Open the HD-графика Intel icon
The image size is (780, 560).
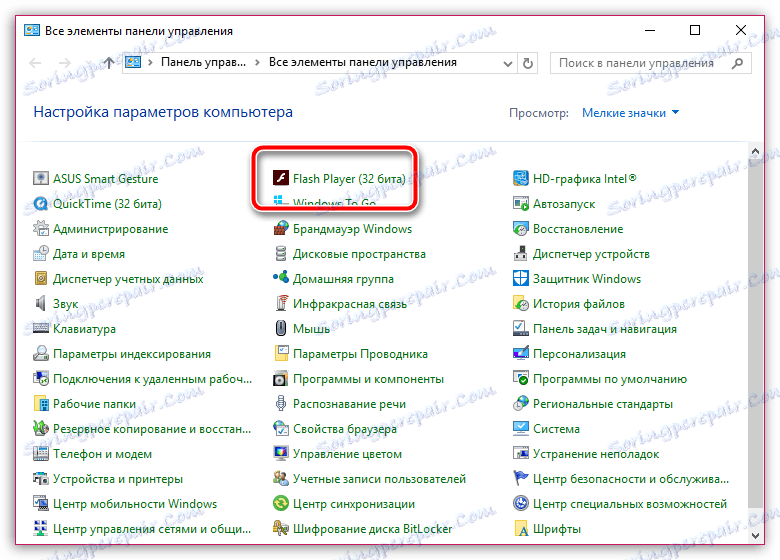point(520,178)
